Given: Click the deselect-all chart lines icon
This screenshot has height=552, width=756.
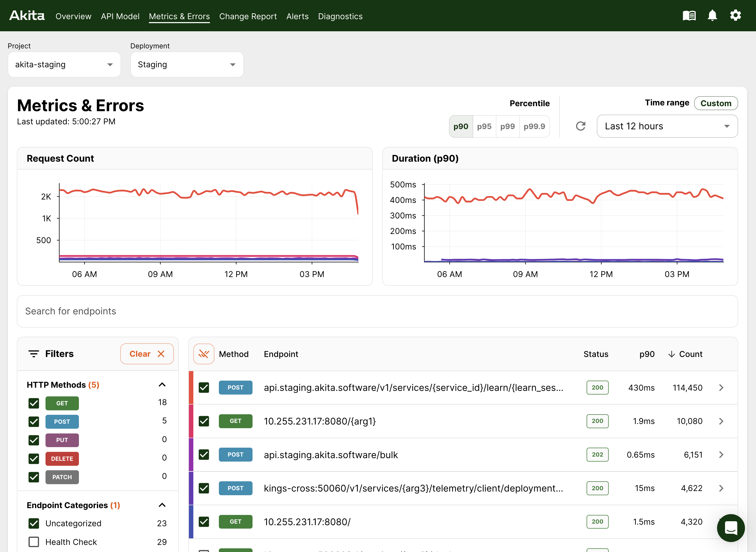Looking at the screenshot, I should pyautogui.click(x=204, y=354).
